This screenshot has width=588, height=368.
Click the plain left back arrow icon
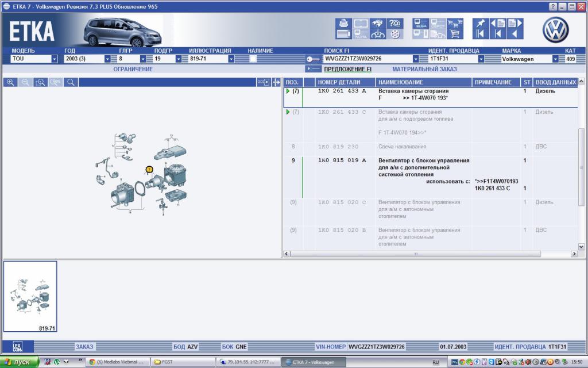[515, 34]
